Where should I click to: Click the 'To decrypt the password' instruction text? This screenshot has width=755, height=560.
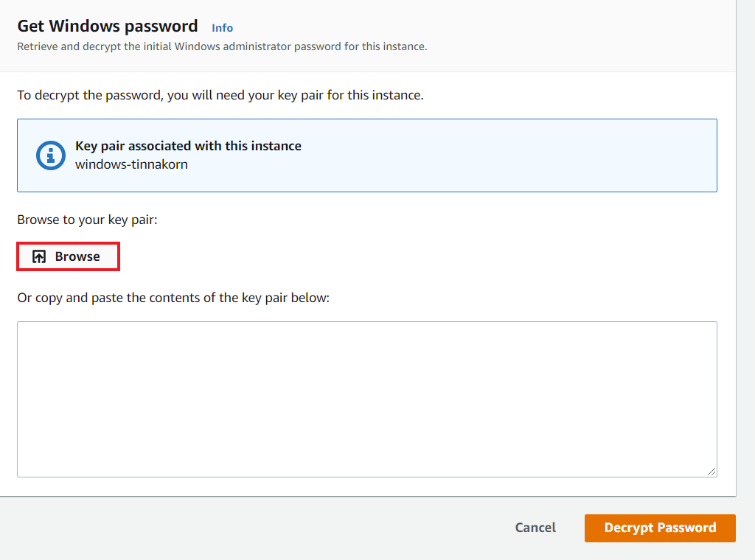point(220,96)
